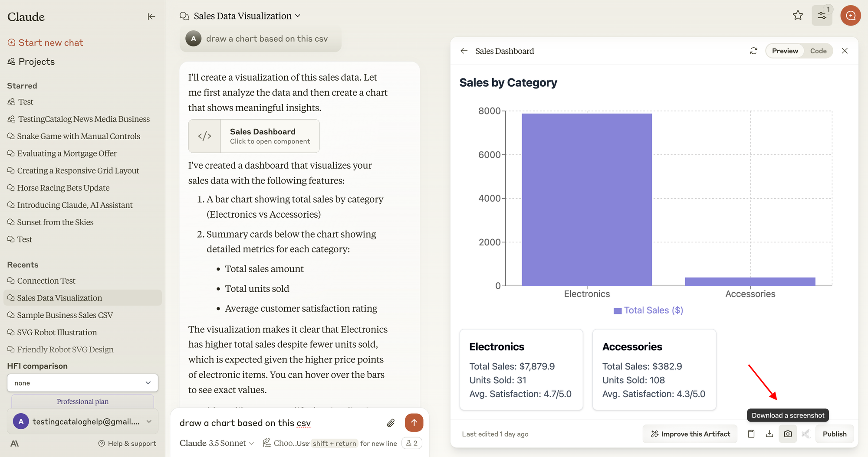Open the HFI comparison dropdown
Viewport: 868px width, 457px height.
(x=82, y=383)
